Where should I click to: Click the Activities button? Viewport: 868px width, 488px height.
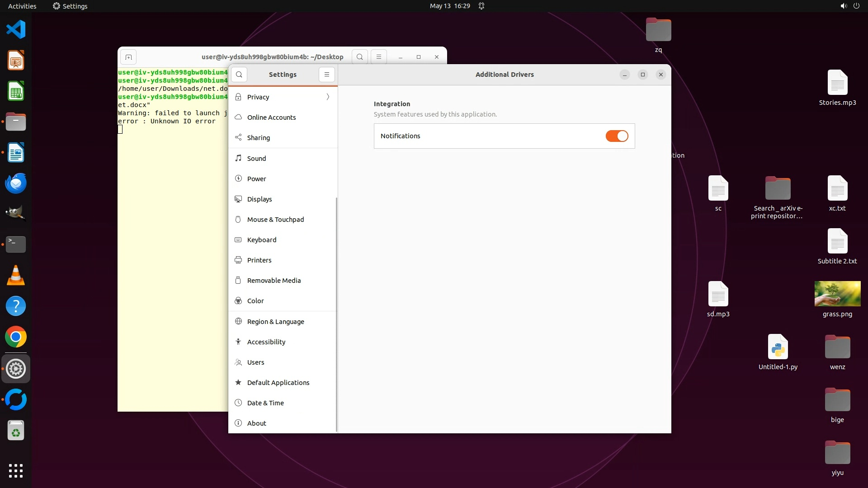click(x=22, y=6)
